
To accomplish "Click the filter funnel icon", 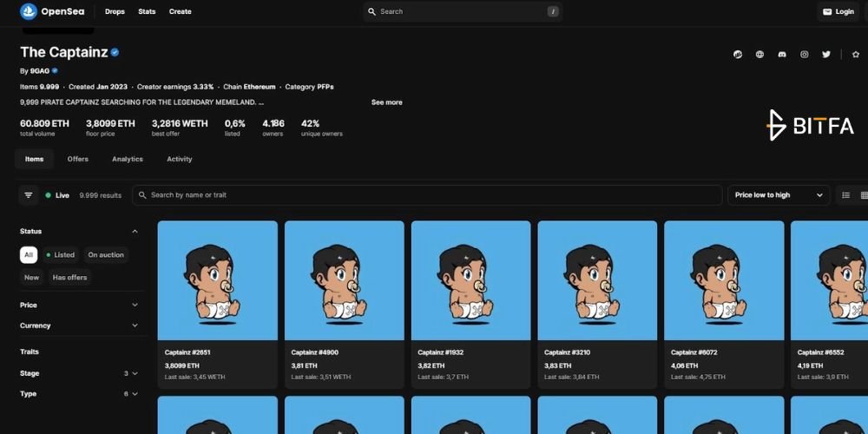I will tap(29, 194).
